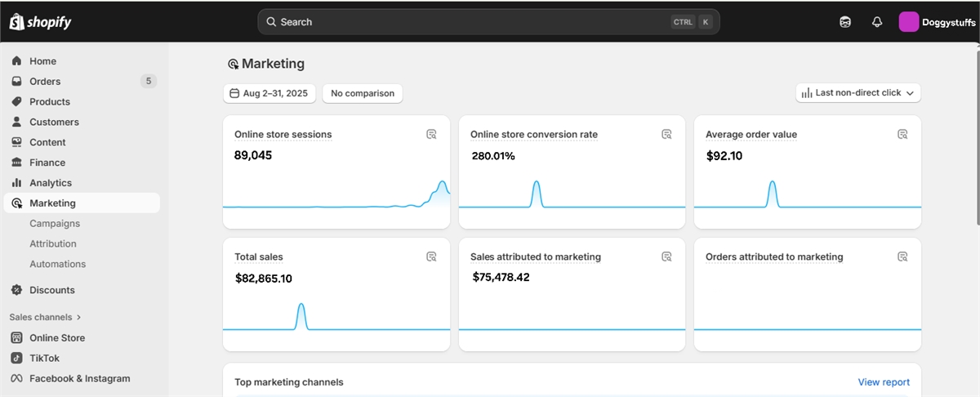Open the Doggystuffs account menu
The image size is (980, 397).
936,22
